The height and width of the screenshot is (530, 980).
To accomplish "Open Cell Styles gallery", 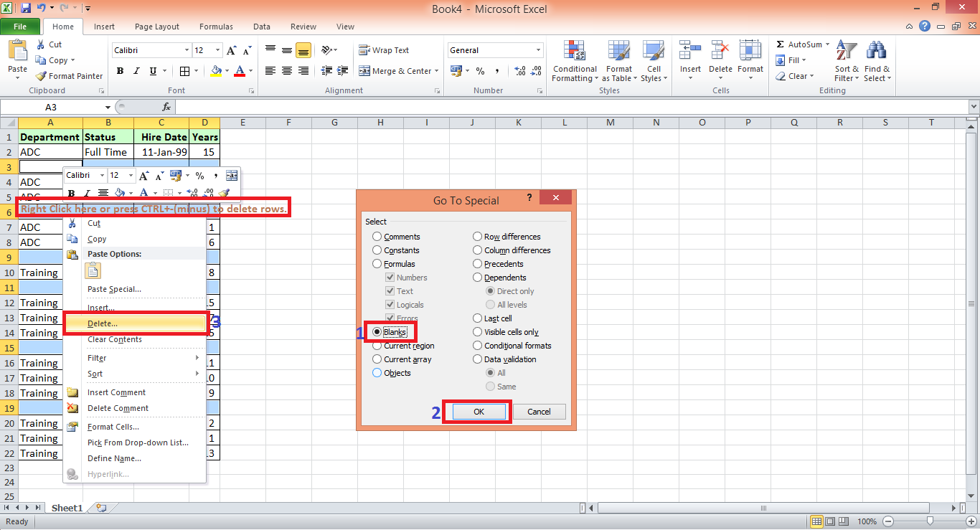I will 654,61.
